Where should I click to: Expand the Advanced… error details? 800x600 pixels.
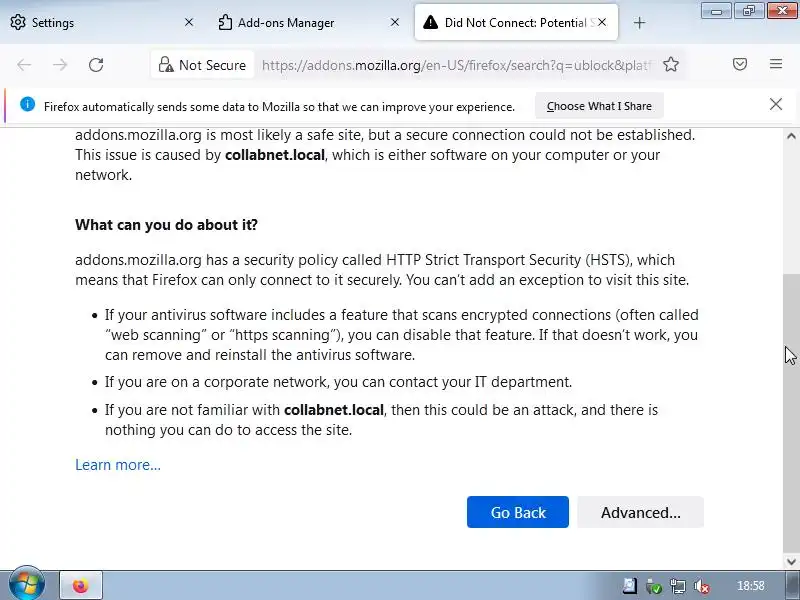(x=640, y=512)
